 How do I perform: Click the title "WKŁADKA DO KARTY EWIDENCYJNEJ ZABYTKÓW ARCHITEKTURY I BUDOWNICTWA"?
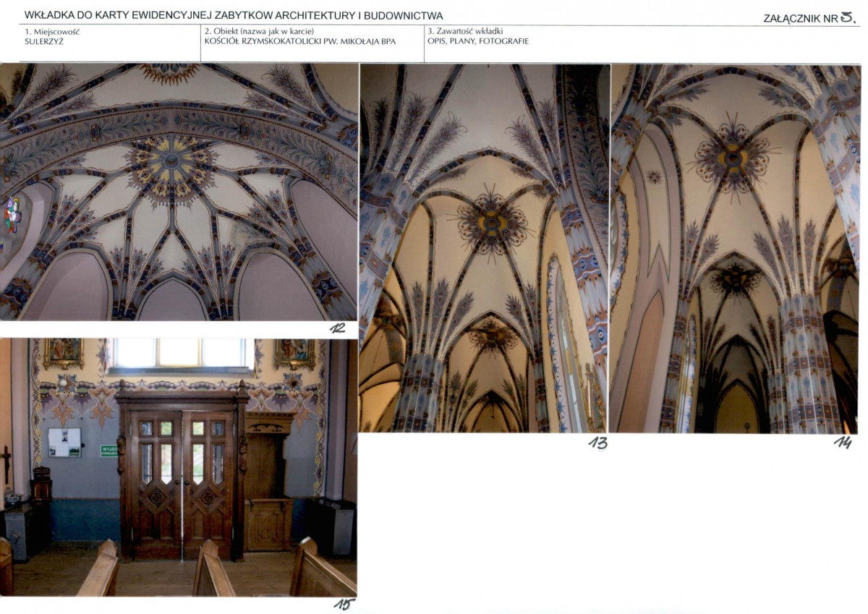(234, 15)
